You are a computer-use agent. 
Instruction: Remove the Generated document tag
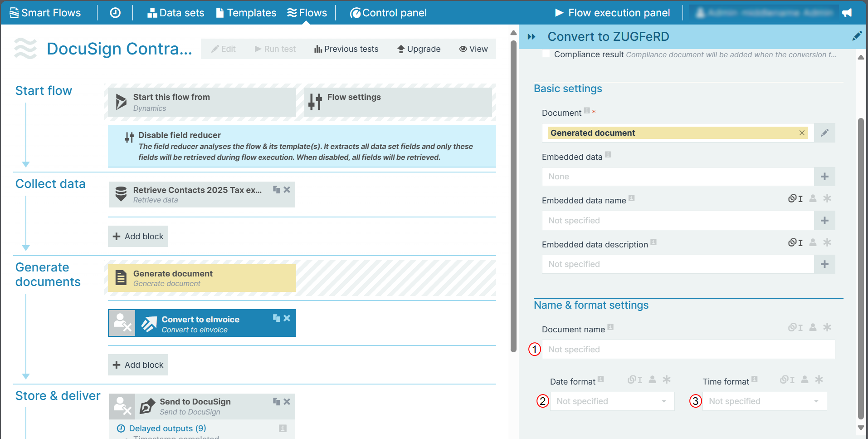(802, 133)
